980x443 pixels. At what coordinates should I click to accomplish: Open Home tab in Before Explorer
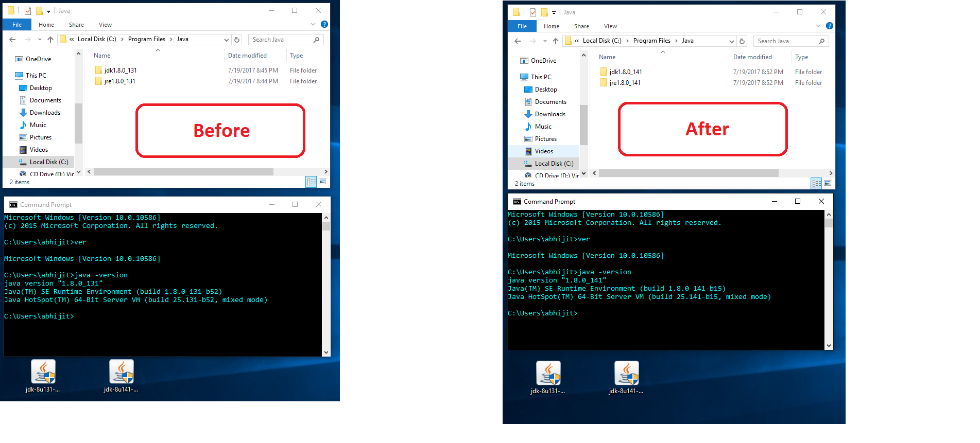(x=46, y=25)
